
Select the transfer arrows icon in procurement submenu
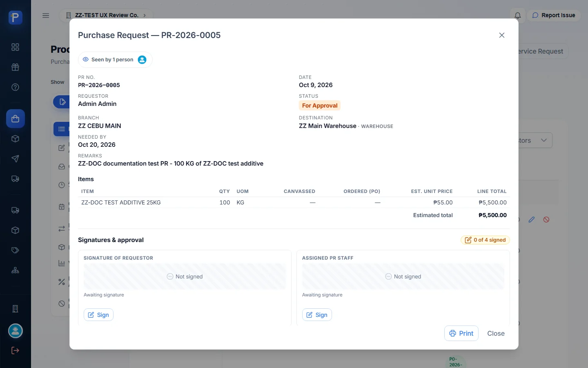click(x=62, y=229)
